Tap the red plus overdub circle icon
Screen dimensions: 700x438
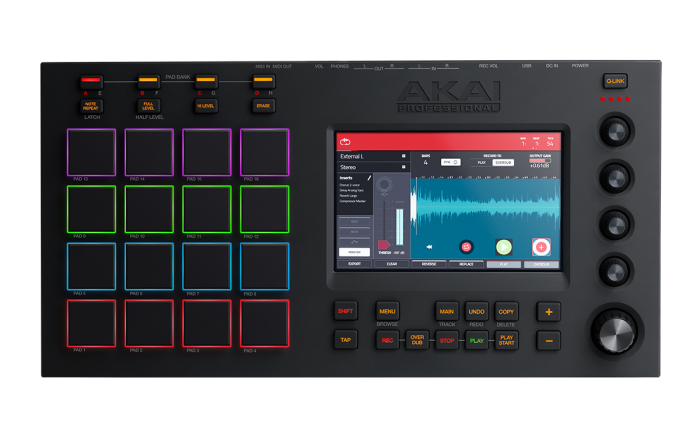(541, 247)
